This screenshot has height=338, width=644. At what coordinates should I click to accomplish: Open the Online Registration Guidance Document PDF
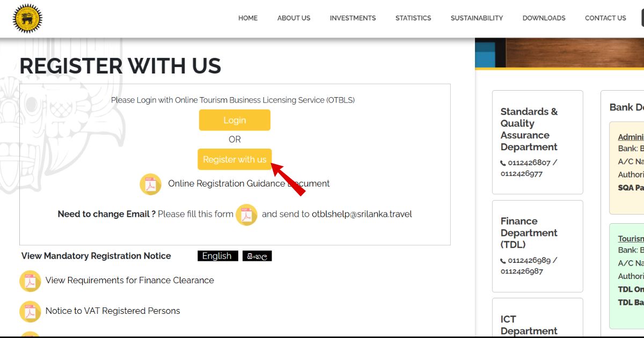pyautogui.click(x=151, y=184)
